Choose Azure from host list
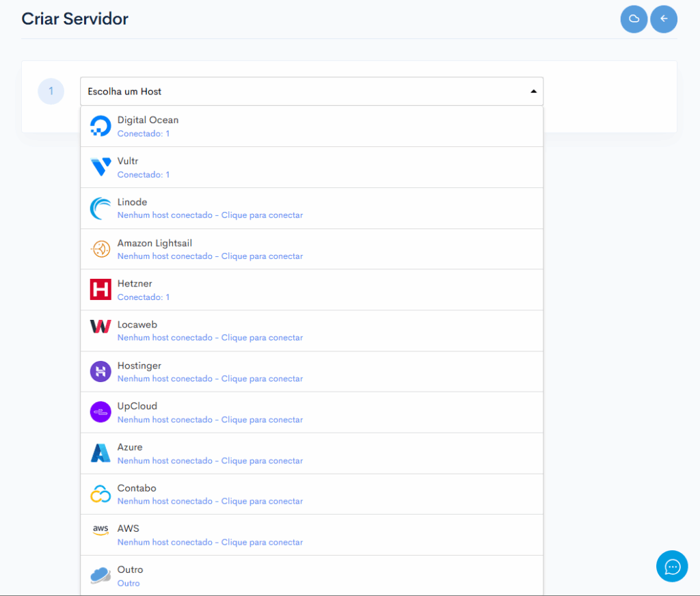 click(312, 454)
